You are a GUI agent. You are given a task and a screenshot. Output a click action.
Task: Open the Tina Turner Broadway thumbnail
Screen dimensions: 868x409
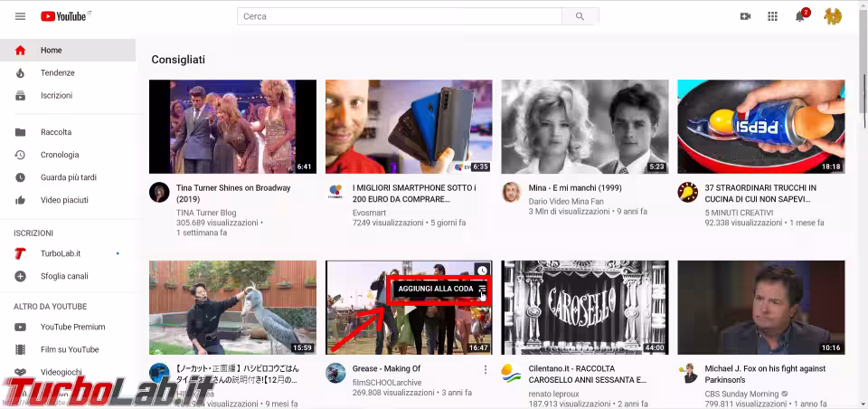click(x=233, y=127)
